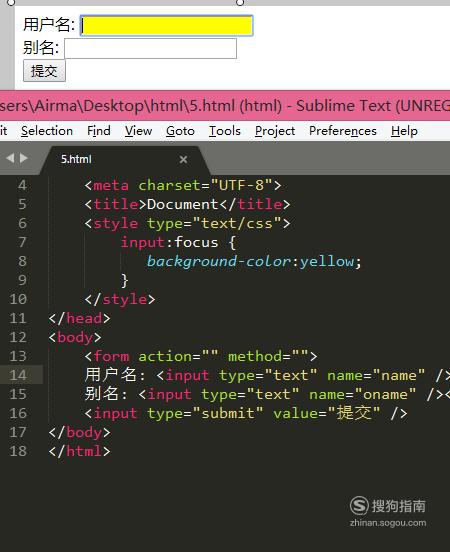Open the Preferences menu
This screenshot has height=552, width=450.
(343, 131)
